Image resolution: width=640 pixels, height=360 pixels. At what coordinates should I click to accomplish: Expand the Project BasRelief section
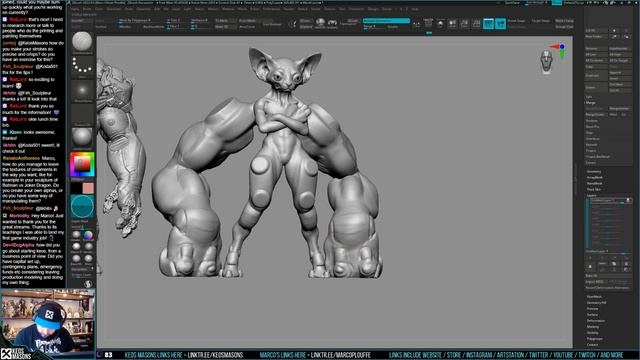pyautogui.click(x=598, y=156)
